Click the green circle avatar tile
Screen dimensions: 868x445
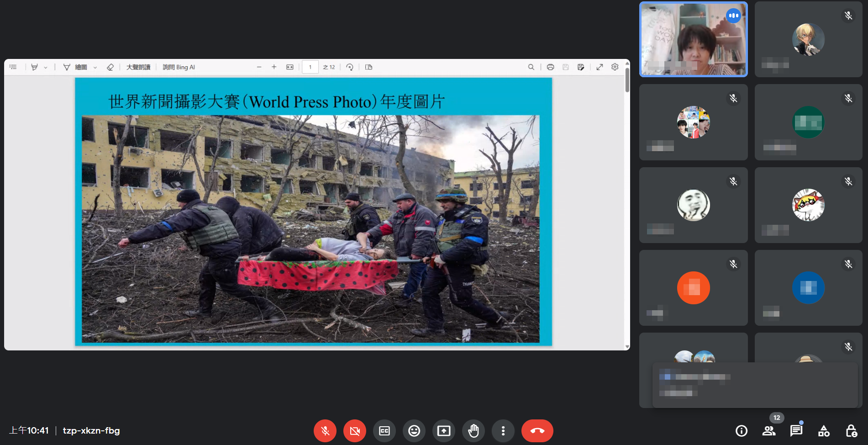[808, 122]
